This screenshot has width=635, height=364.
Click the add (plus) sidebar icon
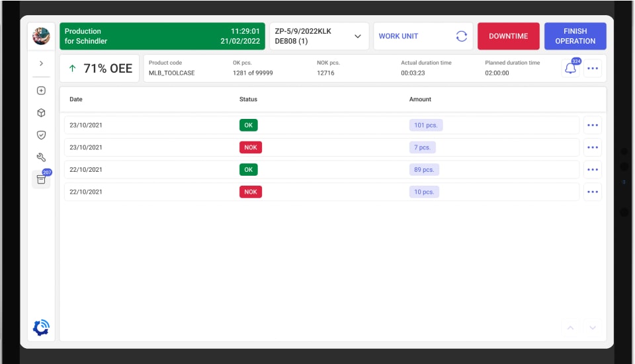(41, 91)
